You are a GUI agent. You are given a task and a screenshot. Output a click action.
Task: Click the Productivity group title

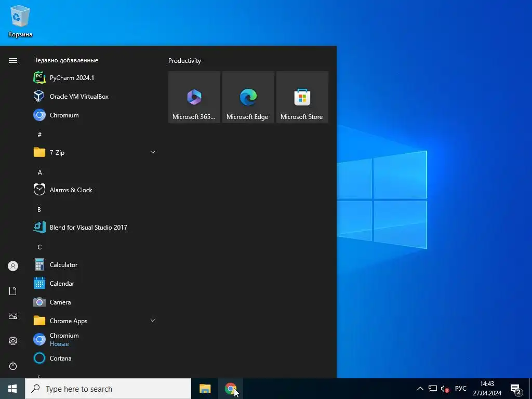click(x=184, y=61)
